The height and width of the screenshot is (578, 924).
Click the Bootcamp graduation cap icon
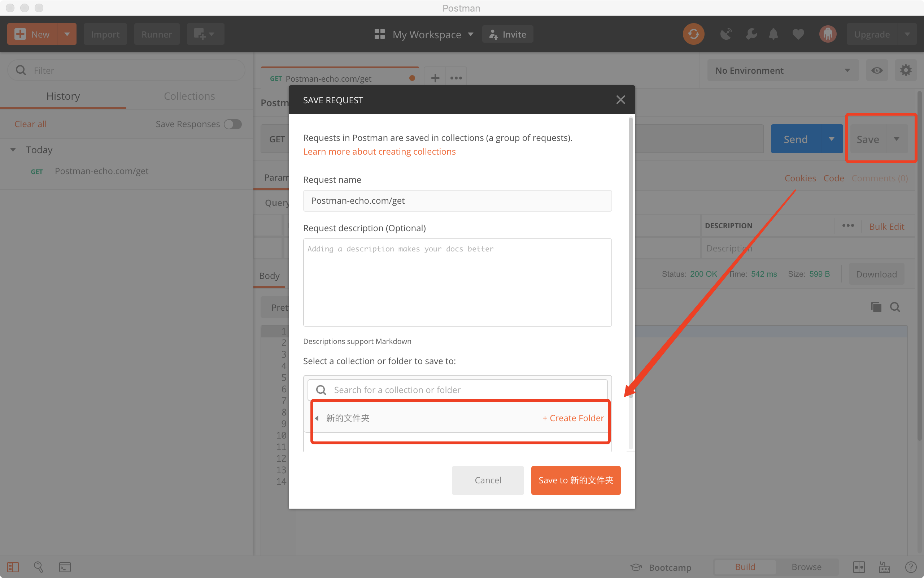tap(636, 567)
